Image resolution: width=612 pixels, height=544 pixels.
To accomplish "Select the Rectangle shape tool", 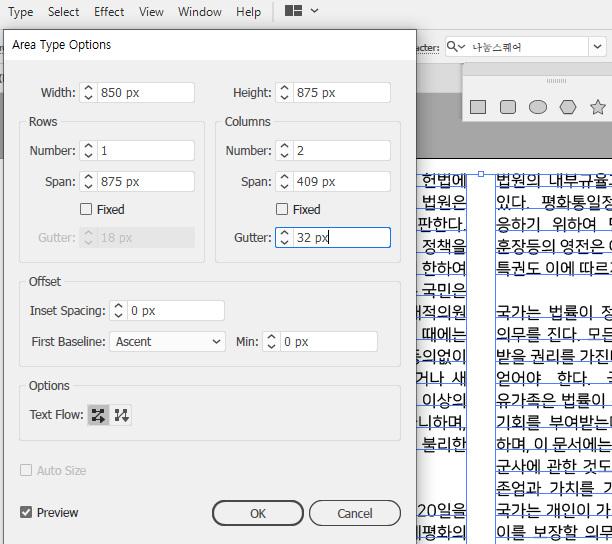I will click(x=478, y=107).
